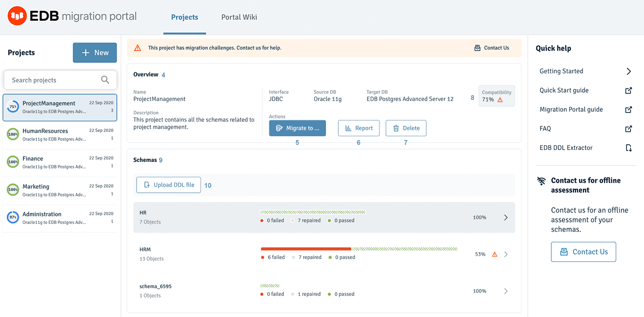The image size is (644, 317).
Task: Click the EDB logo icon
Action: click(x=17, y=16)
